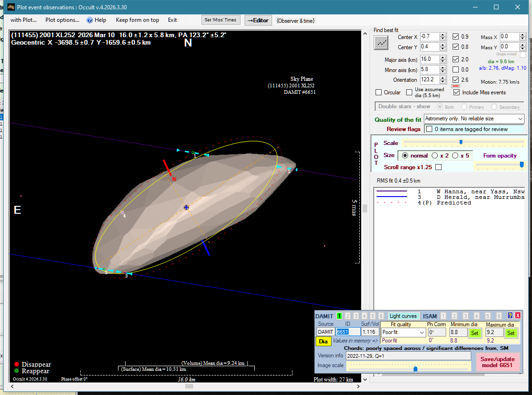The height and width of the screenshot is (395, 532).
Task: Click the red line indicator under Orientation checkbox
Action: 455,86
